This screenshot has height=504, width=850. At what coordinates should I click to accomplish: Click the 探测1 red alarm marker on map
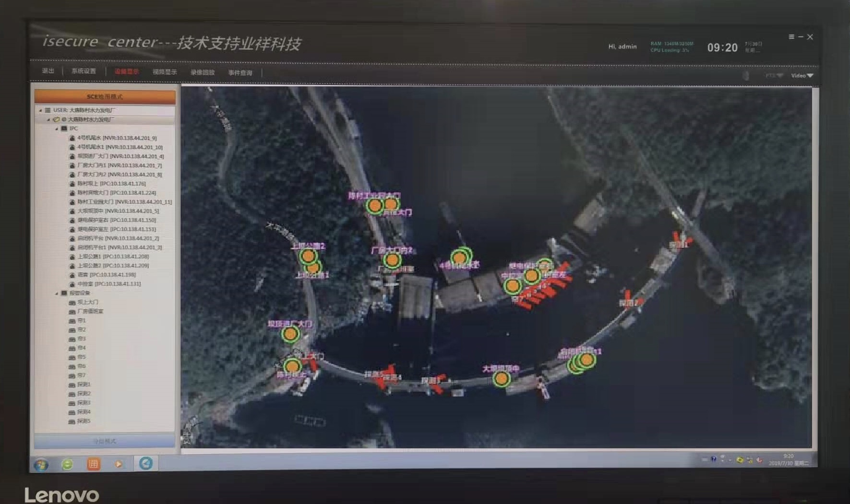pos(681,238)
